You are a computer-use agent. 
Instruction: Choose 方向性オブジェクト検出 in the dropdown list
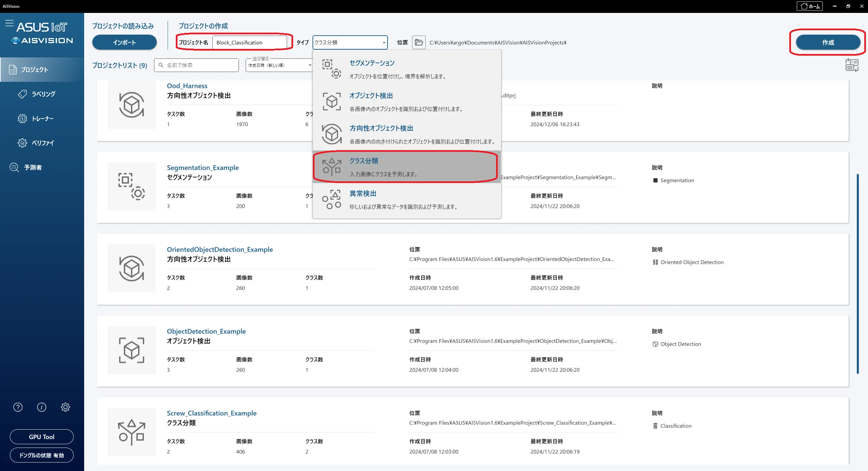407,134
